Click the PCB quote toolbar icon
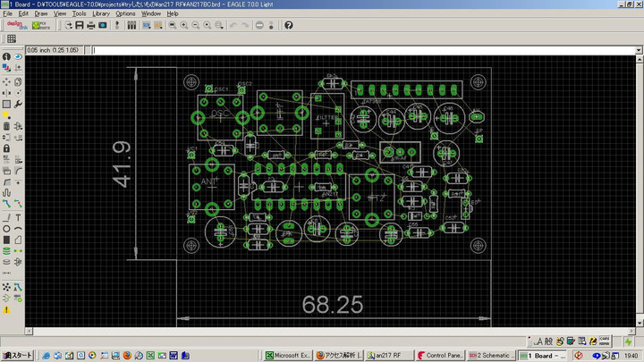This screenshot has width=644, height=362. tap(41, 25)
